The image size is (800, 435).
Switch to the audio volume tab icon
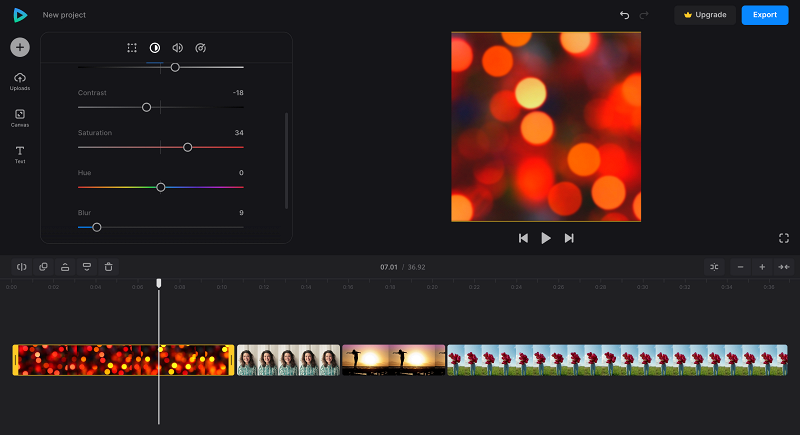pyautogui.click(x=178, y=48)
